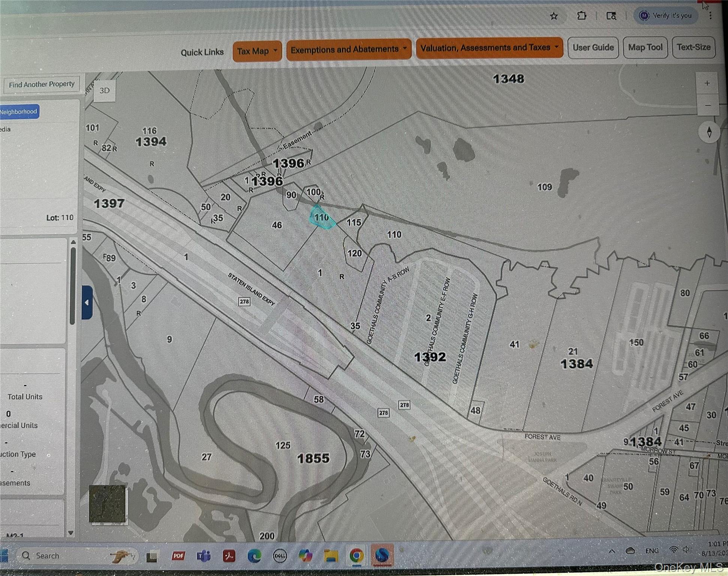Open the Tax Map dropdown
The image size is (728, 576).
pos(258,50)
